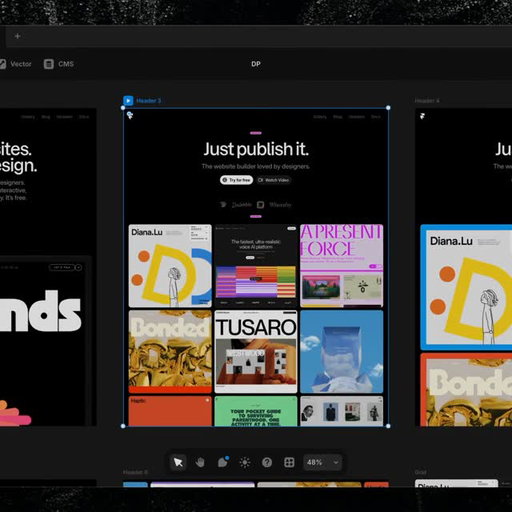Viewport: 512px width, 512px height.
Task: Select the blue sky bag thumbnail
Action: [x=342, y=352]
